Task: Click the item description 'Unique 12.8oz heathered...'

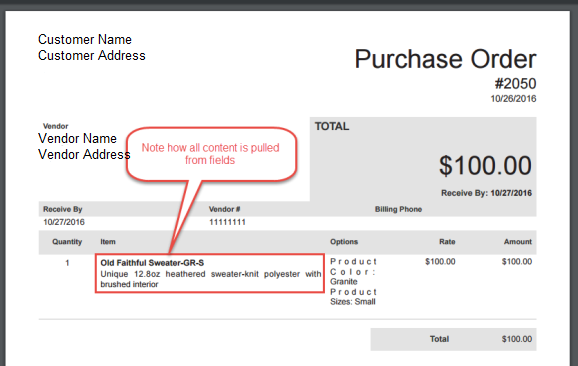Action: [x=210, y=279]
